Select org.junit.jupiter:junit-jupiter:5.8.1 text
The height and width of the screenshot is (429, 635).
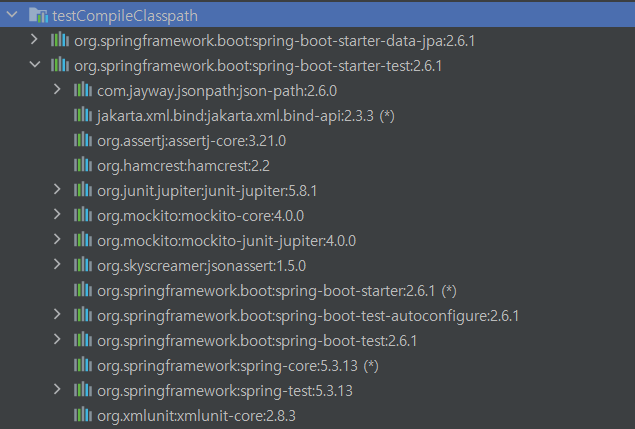(x=207, y=191)
